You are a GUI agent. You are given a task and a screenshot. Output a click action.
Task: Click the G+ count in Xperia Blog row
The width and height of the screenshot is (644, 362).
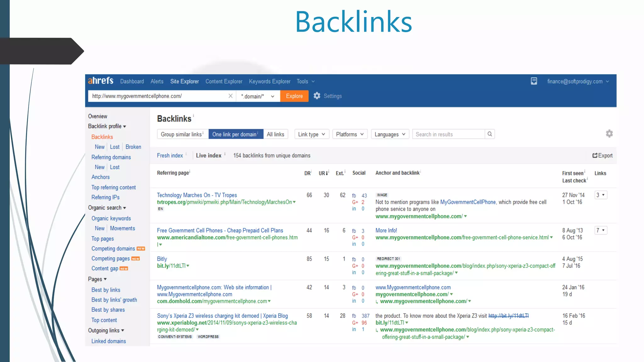pos(364,323)
